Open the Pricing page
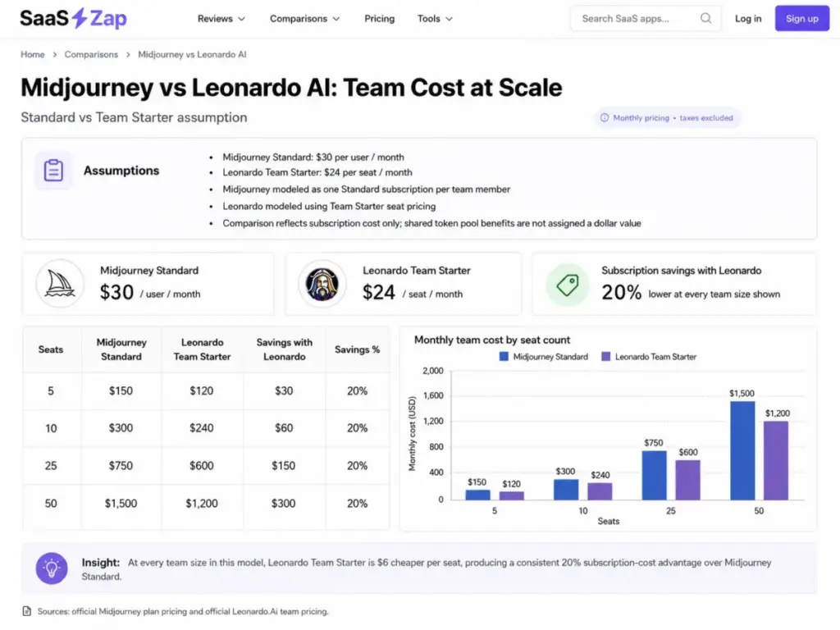 coord(379,19)
